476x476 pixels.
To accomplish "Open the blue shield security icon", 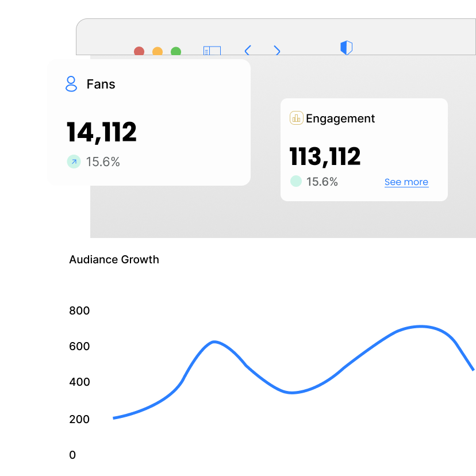I will tap(346, 48).
